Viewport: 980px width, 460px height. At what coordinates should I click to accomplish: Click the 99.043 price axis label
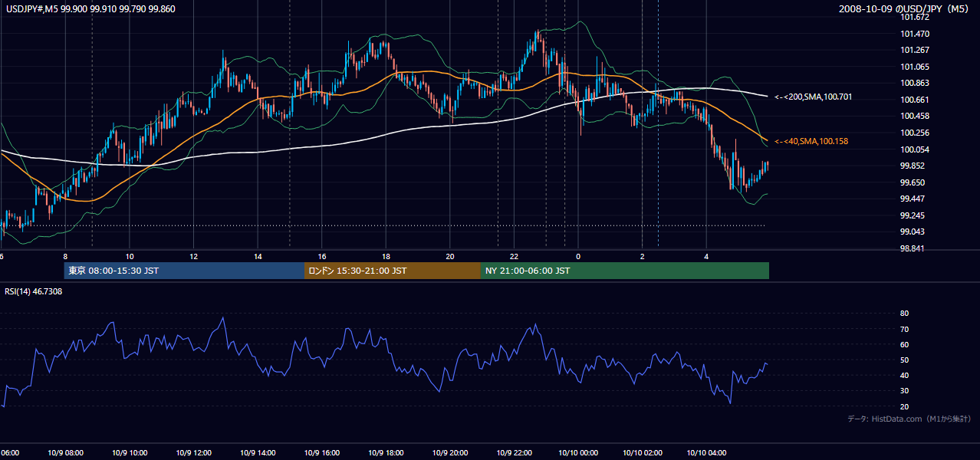pos(913,232)
